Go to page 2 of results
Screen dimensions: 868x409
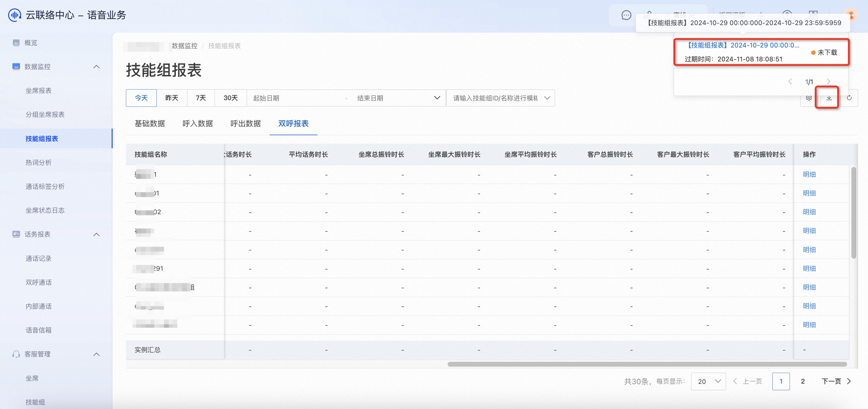[x=803, y=381]
